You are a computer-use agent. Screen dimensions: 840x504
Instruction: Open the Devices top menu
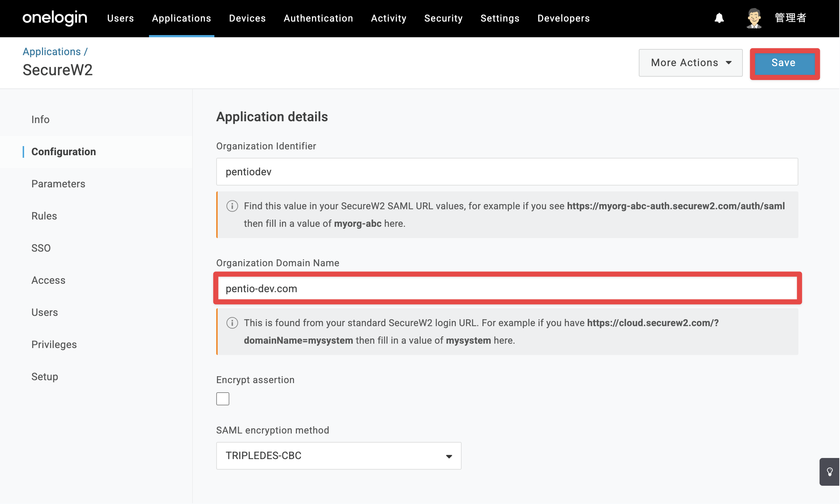[x=247, y=18]
